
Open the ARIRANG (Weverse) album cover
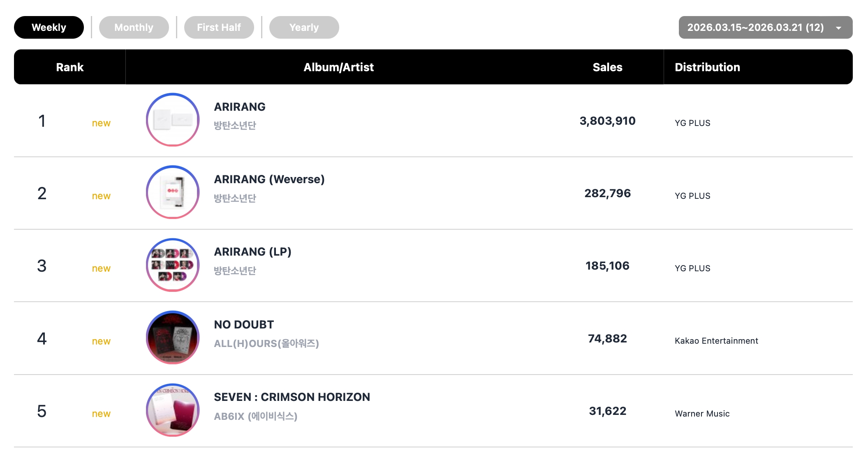[173, 192]
